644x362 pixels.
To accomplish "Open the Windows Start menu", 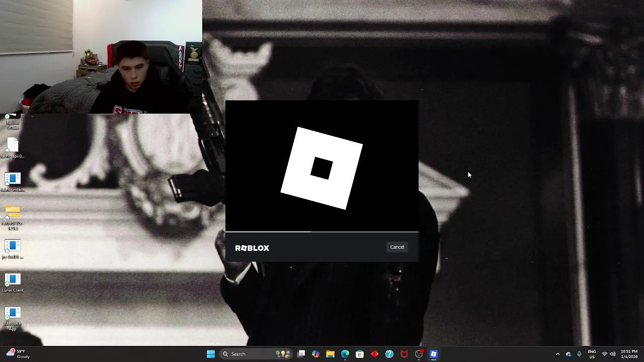I will click(x=211, y=354).
